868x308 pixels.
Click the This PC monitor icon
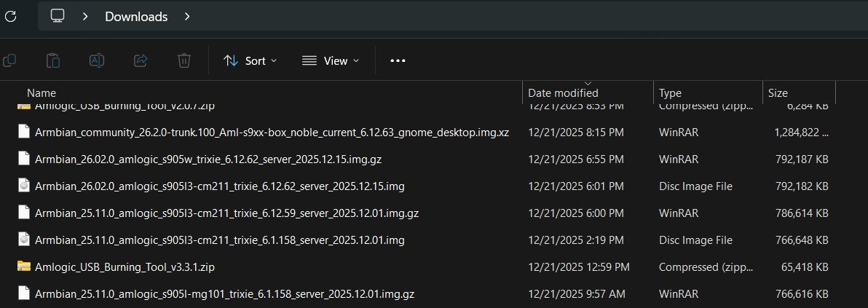[58, 16]
